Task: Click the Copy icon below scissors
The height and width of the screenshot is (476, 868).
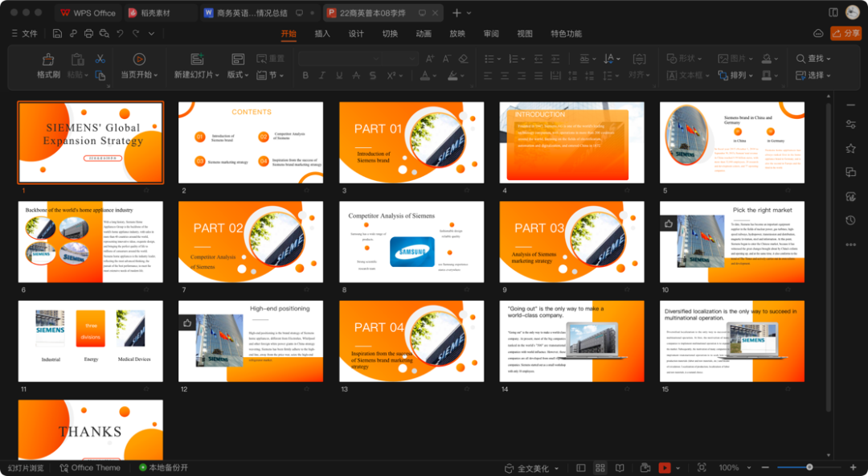Action: click(100, 76)
